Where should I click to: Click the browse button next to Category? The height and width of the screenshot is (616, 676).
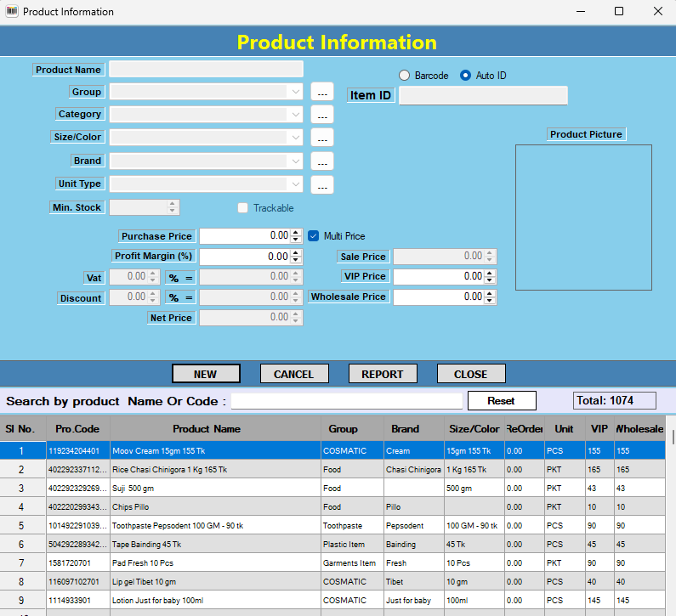(322, 115)
